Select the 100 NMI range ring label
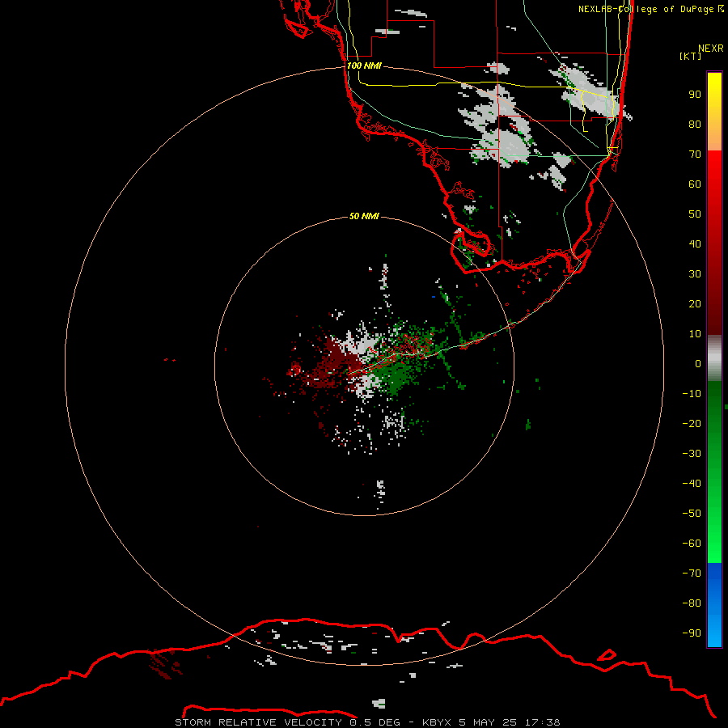This screenshot has height=728, width=728. tap(365, 66)
